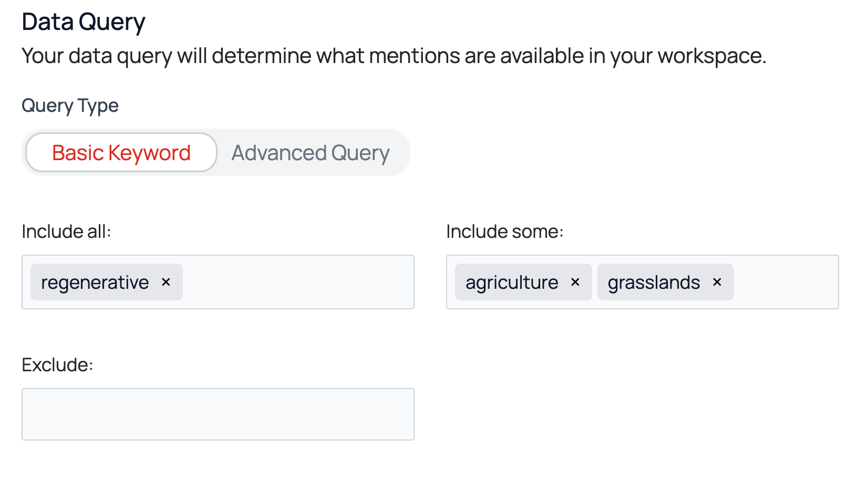This screenshot has width=868, height=481.
Task: Click the agriculture tag label
Action: pos(512,283)
